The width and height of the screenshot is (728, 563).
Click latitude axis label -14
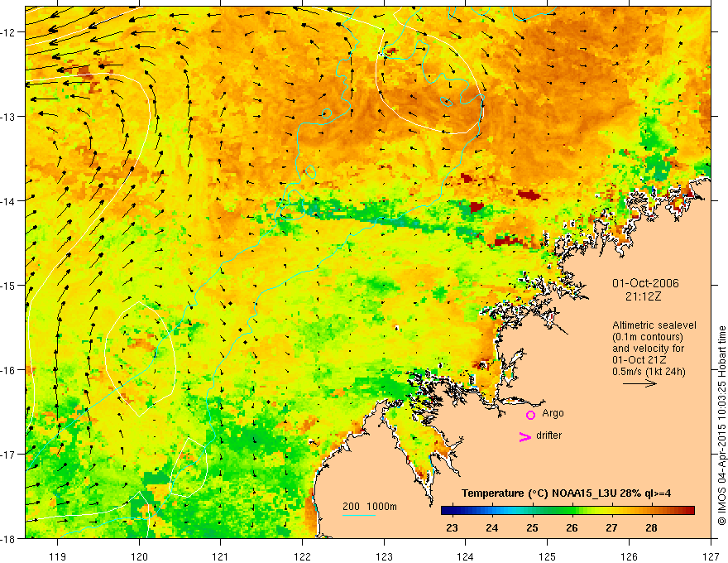9,201
